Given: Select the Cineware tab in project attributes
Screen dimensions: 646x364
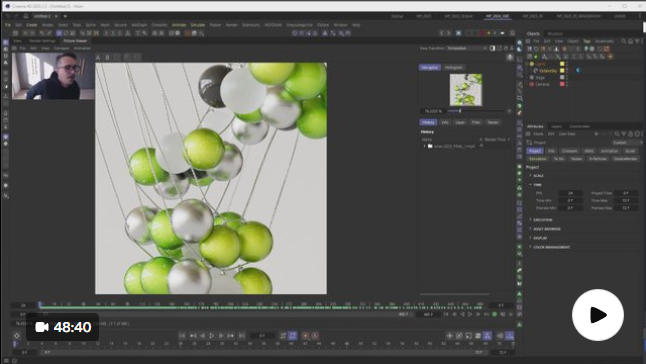Looking at the screenshot, I should tap(569, 151).
